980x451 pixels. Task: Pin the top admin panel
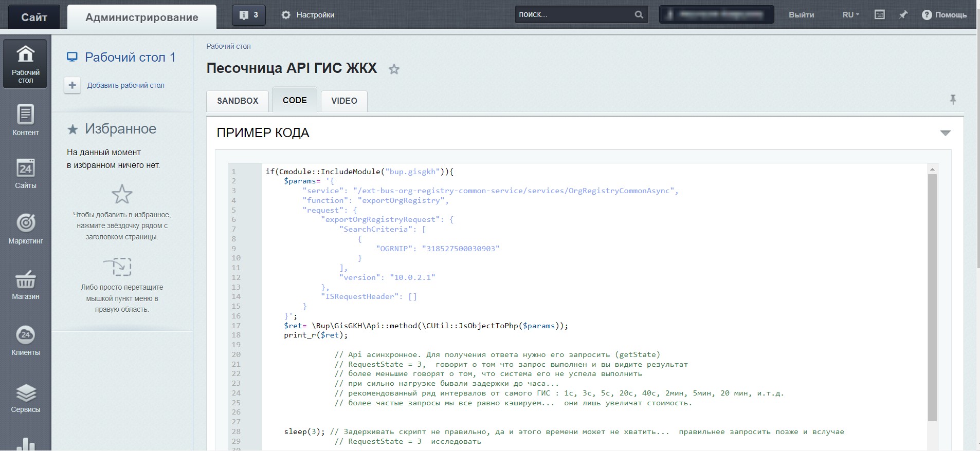(x=903, y=15)
